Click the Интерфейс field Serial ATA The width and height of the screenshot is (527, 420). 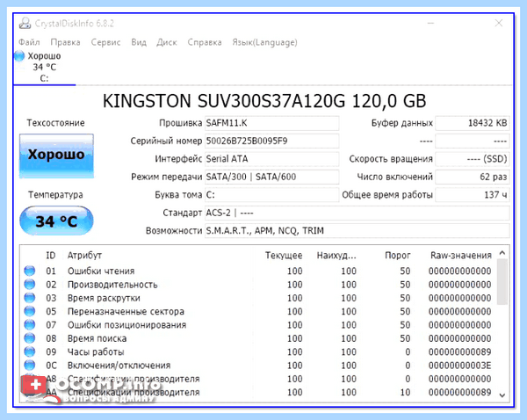tap(272, 159)
